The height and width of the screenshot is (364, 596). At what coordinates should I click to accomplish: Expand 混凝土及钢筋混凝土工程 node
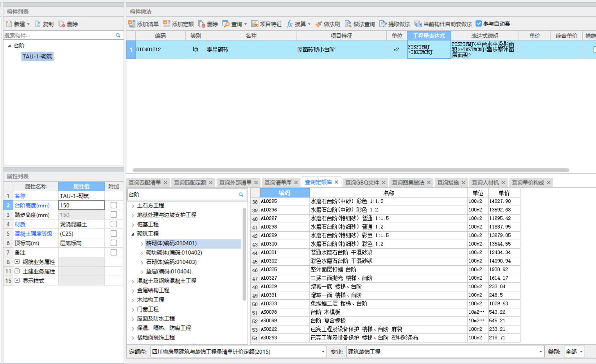coord(133,281)
